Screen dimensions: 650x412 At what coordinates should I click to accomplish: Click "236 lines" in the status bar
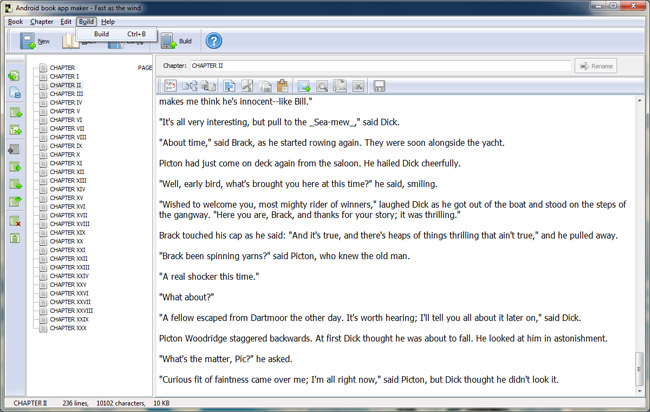[x=75, y=403]
